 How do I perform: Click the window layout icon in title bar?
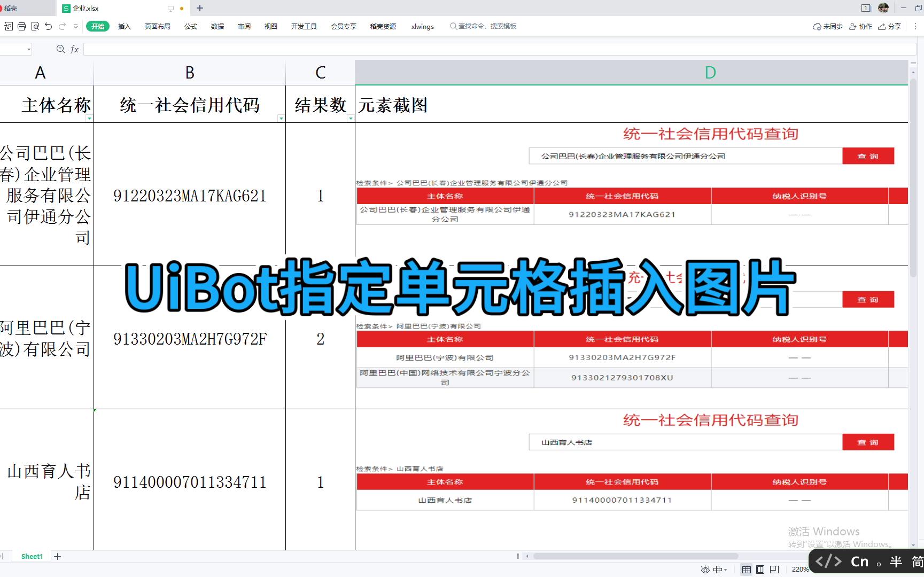point(867,8)
